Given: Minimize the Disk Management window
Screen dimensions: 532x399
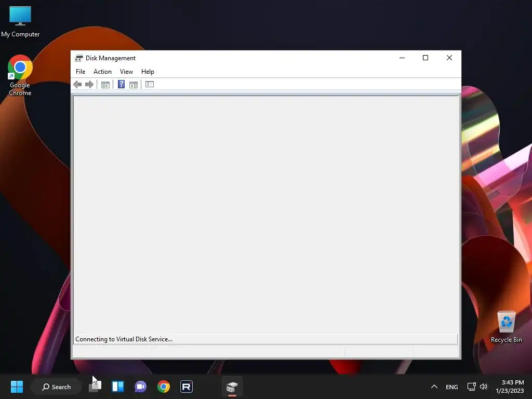Looking at the screenshot, I should 402,58.
